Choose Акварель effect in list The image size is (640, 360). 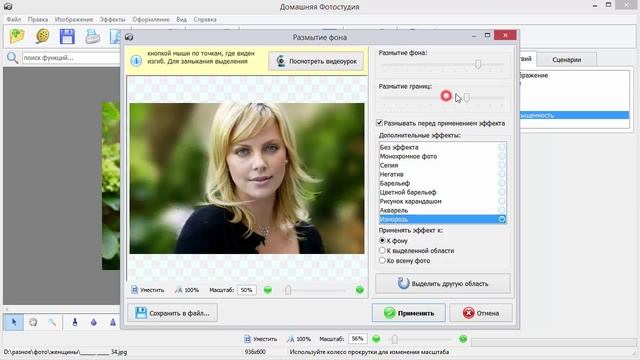pyautogui.click(x=442, y=210)
